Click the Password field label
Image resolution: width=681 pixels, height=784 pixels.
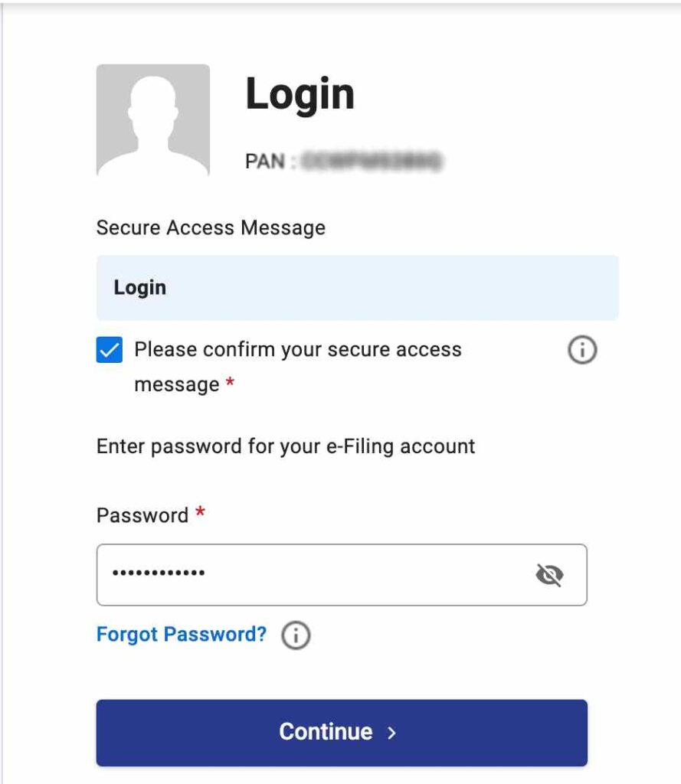(142, 515)
